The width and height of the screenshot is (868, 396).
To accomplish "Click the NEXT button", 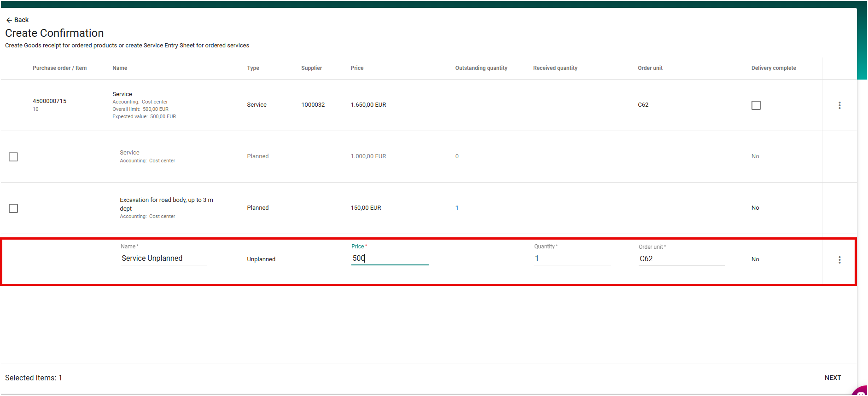I will click(x=832, y=378).
